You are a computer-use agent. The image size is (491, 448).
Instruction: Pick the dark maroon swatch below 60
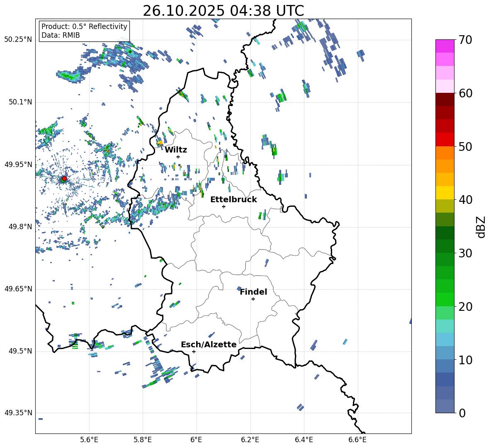click(x=445, y=99)
